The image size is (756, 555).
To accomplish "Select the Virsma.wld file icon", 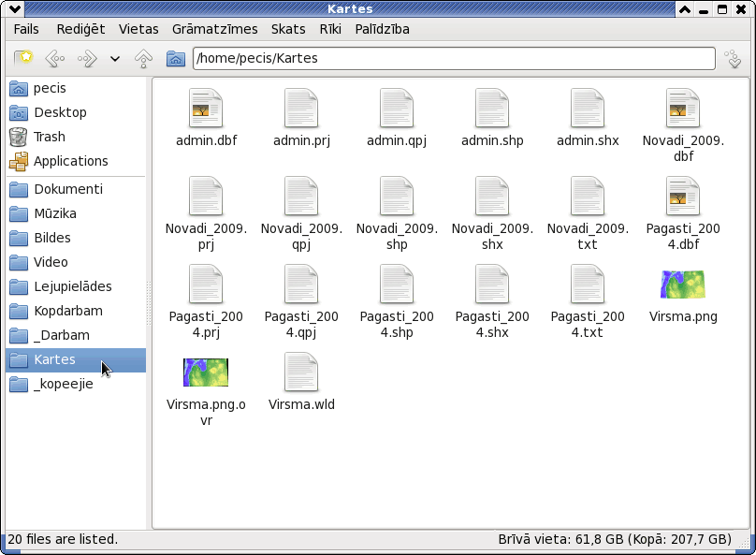I will (x=301, y=372).
